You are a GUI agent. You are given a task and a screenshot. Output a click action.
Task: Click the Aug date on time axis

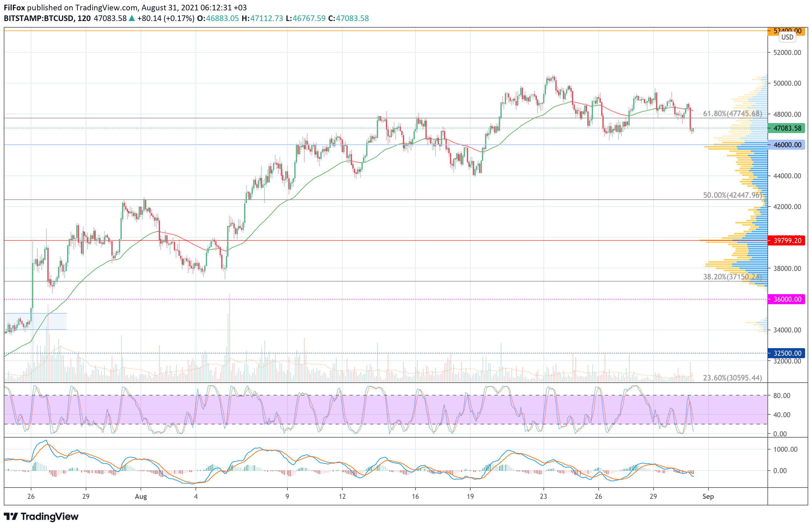tap(141, 497)
